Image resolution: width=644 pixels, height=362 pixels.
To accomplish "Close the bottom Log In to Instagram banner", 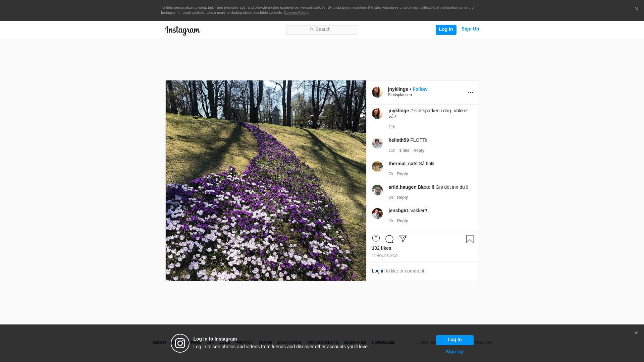I will tap(636, 333).
